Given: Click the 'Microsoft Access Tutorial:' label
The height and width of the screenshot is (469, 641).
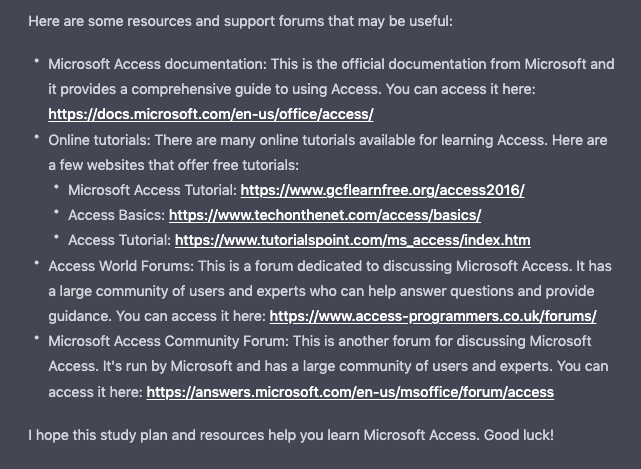Looking at the screenshot, I should 152,190.
